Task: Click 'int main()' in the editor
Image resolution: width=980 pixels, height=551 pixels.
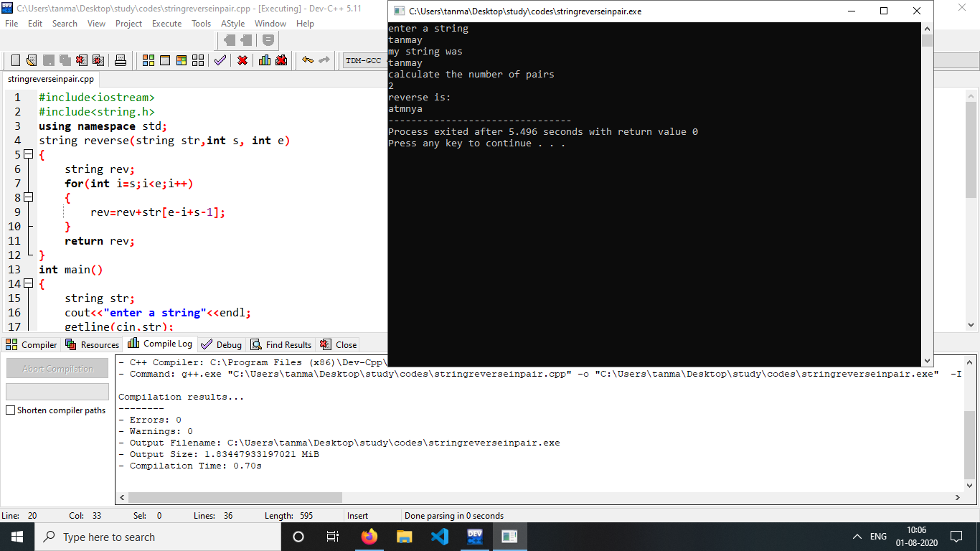Action: click(71, 269)
